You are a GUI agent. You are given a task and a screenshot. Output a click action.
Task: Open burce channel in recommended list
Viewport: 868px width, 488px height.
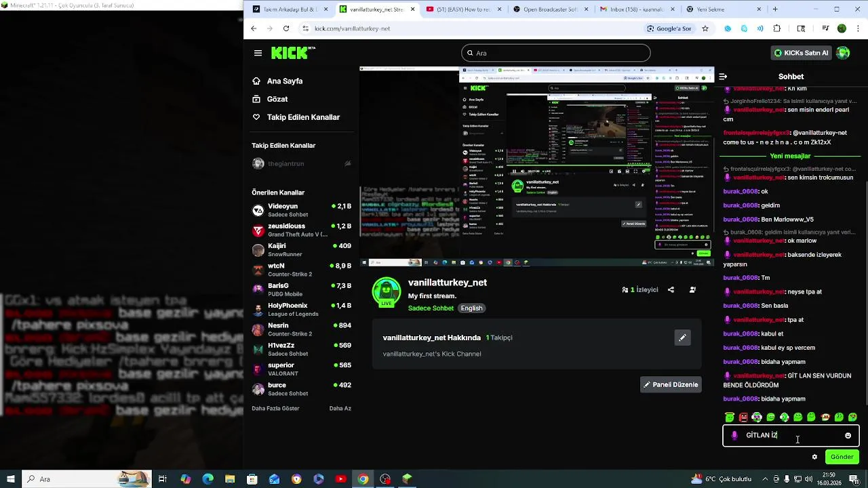pyautogui.click(x=301, y=389)
